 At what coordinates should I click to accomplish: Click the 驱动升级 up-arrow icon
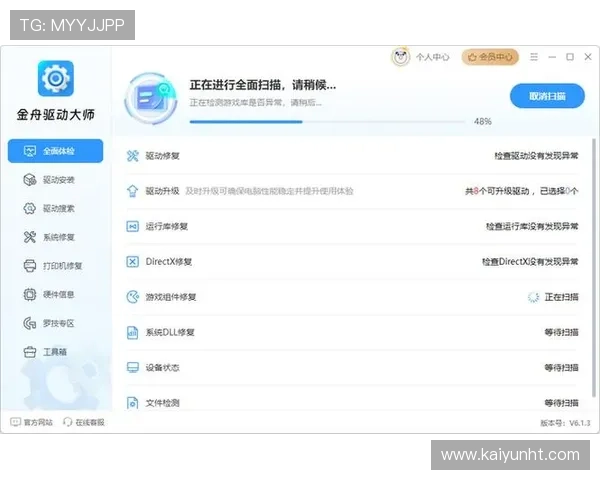[132, 191]
